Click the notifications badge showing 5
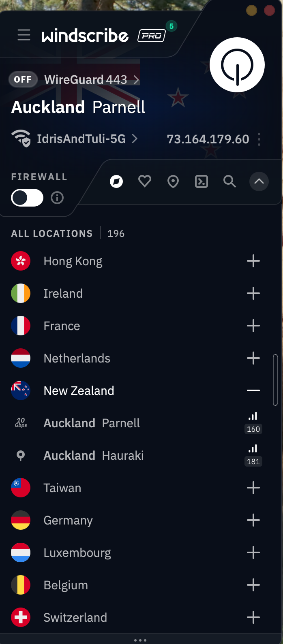This screenshot has height=644, width=283. pos(172,26)
